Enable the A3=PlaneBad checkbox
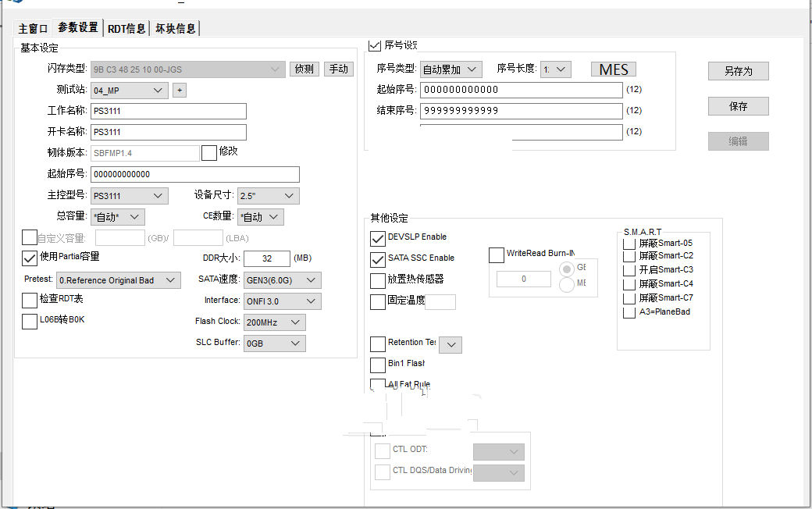 tap(629, 313)
